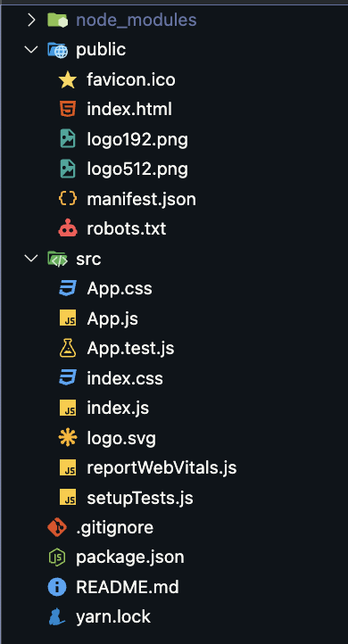The width and height of the screenshot is (348, 644).
Task: Collapse the src folder chevron
Action: (x=31, y=259)
